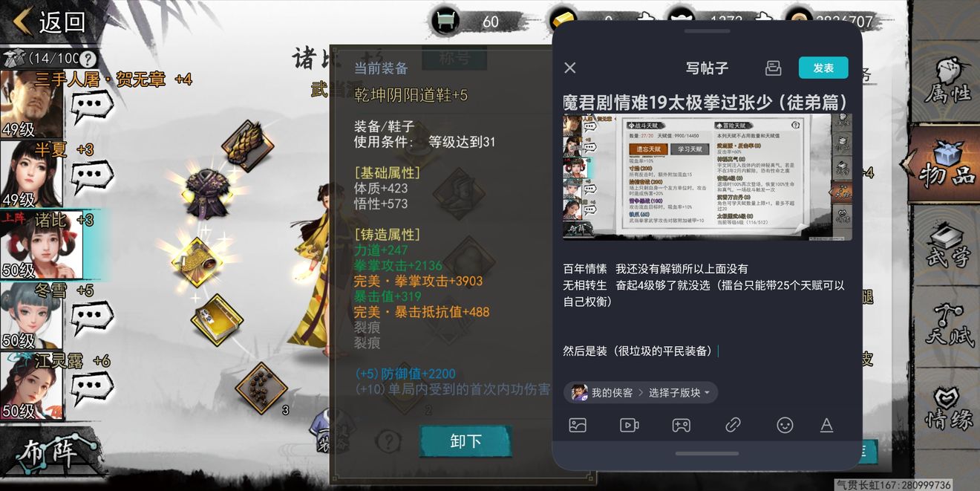This screenshot has height=491, width=980.
Task: Switch to the 天赋 tab
Action: click(949, 325)
